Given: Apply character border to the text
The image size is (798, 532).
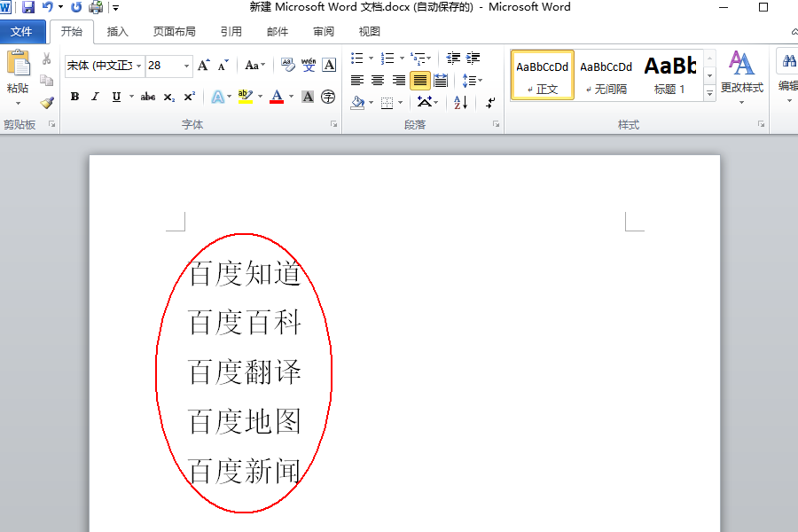Looking at the screenshot, I should [329, 65].
